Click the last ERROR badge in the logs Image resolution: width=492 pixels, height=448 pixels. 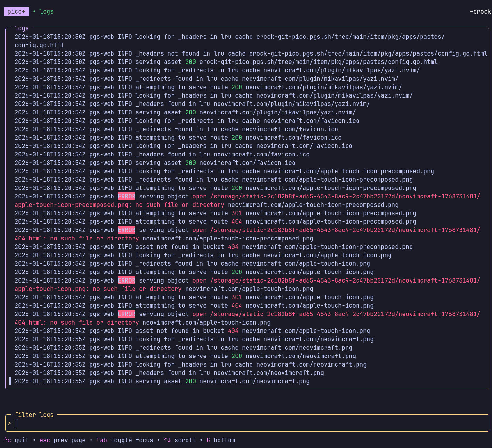126,314
